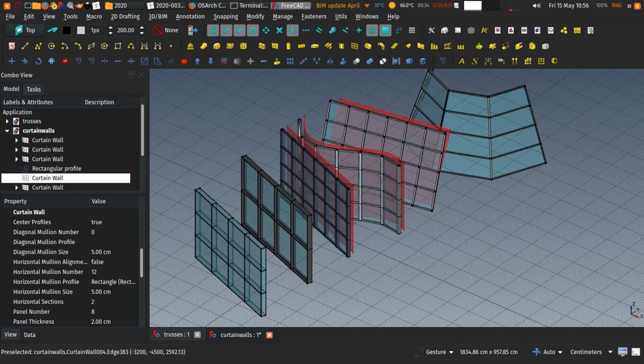Select the Line drawing tool
This screenshot has width=644, height=364.
click(25, 46)
